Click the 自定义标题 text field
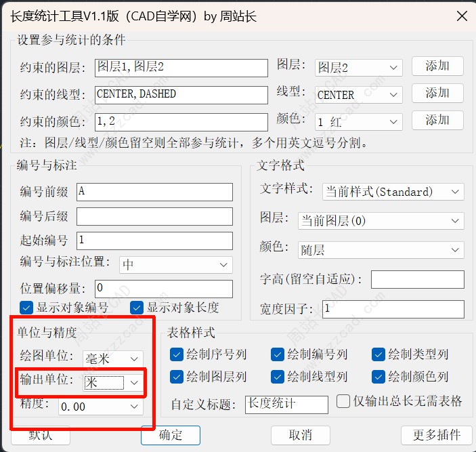 [286, 405]
